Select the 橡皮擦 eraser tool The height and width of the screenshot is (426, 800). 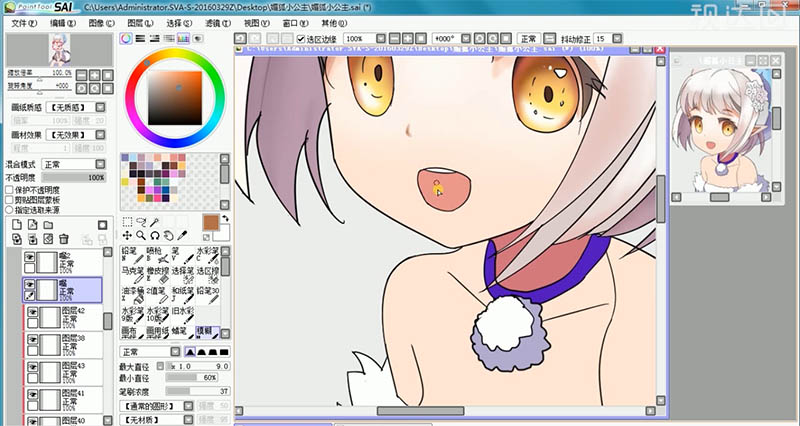157,274
